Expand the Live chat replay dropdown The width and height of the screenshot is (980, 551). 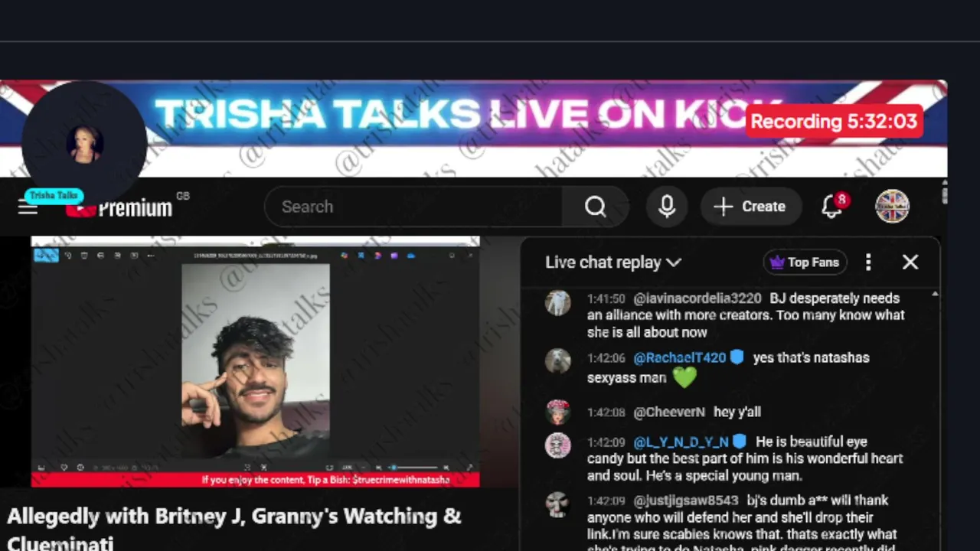pyautogui.click(x=613, y=262)
